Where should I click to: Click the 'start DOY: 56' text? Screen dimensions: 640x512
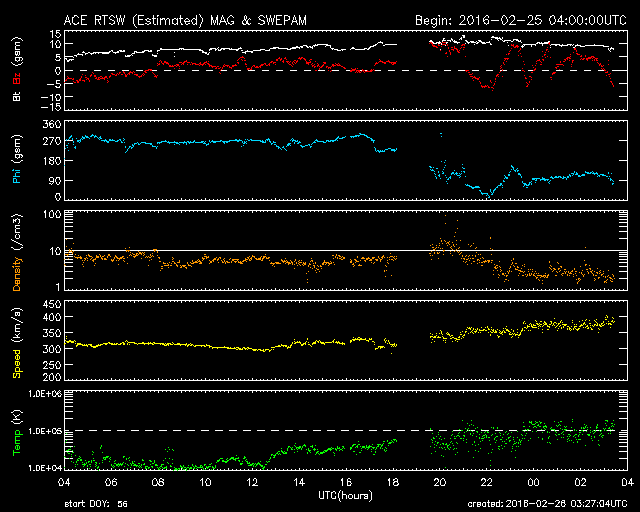(96, 504)
